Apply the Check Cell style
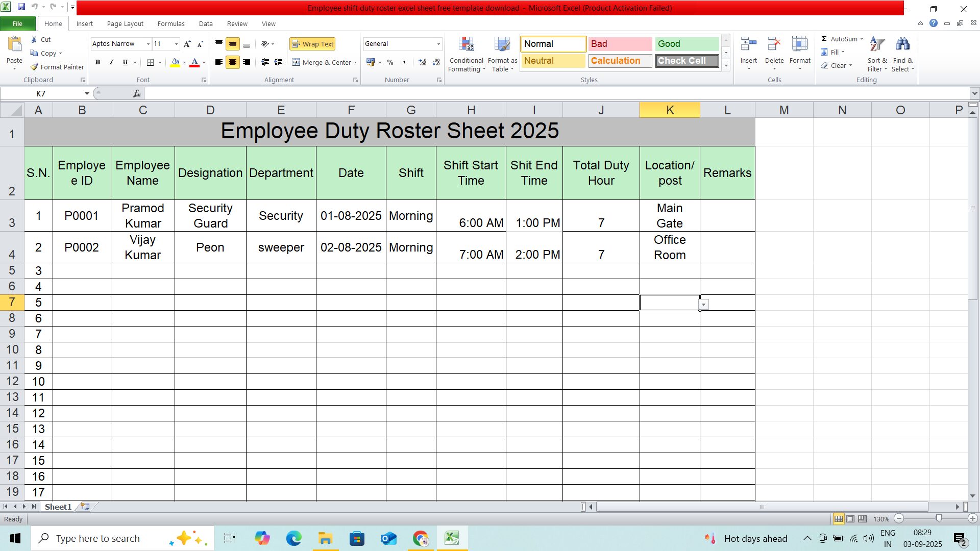The width and height of the screenshot is (980, 551). tap(687, 61)
